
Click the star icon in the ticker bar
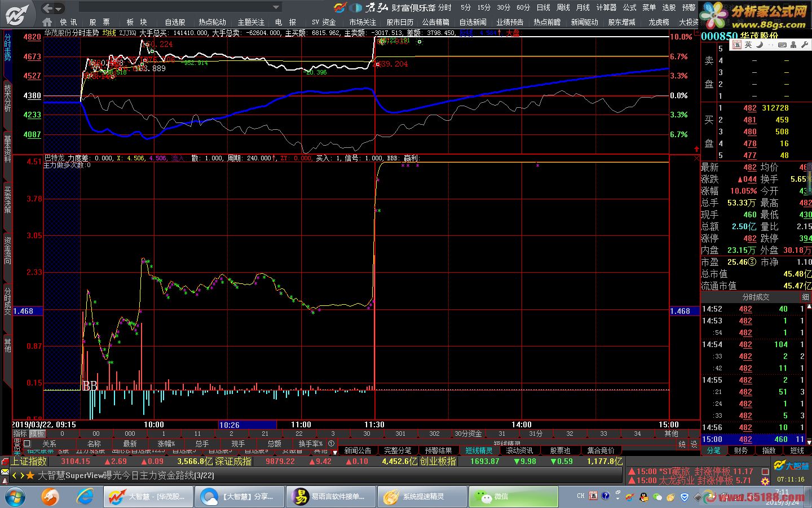click(30, 475)
